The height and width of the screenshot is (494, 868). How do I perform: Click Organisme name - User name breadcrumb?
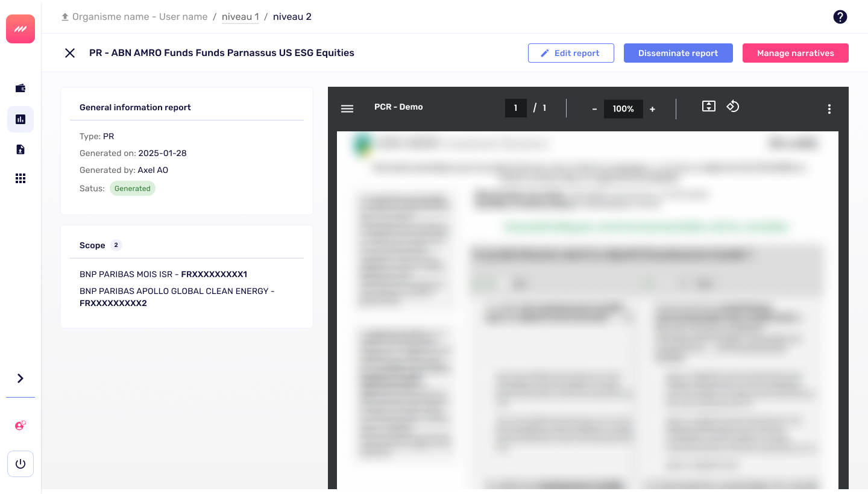click(x=140, y=17)
